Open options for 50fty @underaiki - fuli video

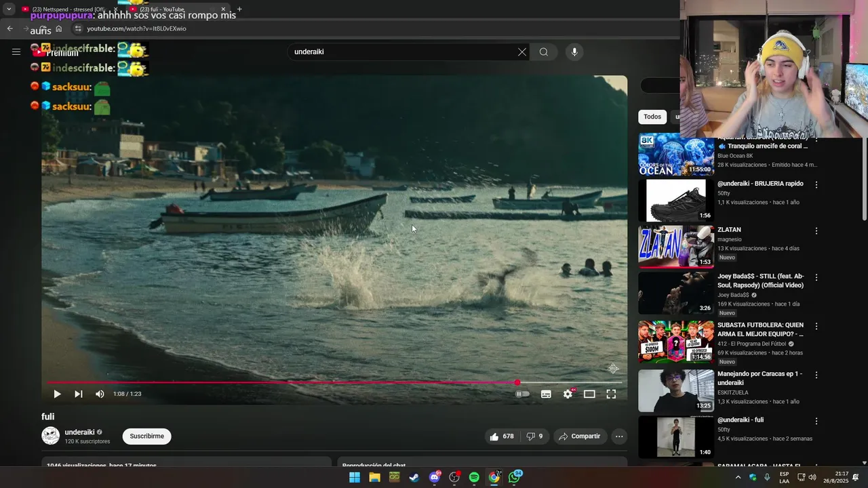pyautogui.click(x=816, y=421)
